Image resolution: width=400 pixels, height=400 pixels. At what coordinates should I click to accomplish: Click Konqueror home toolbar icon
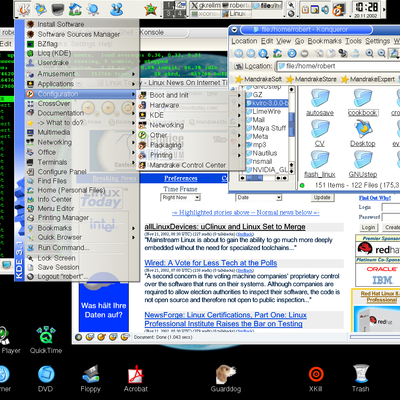click(278, 53)
